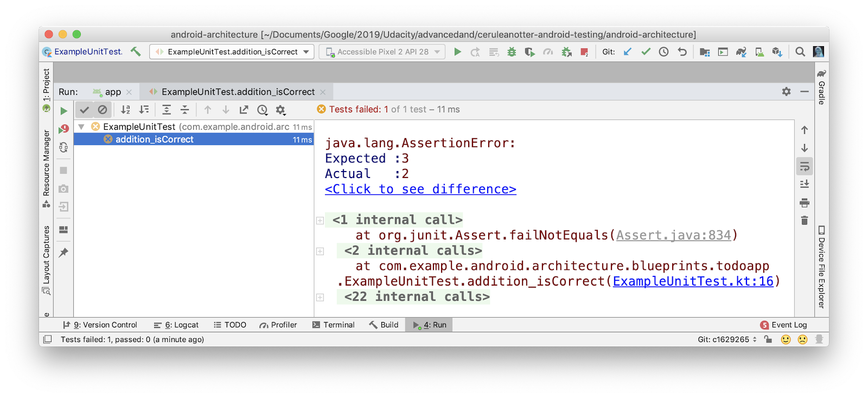Select the addition_isCorrect test result
Image resolution: width=868 pixels, height=398 pixels.
(155, 140)
